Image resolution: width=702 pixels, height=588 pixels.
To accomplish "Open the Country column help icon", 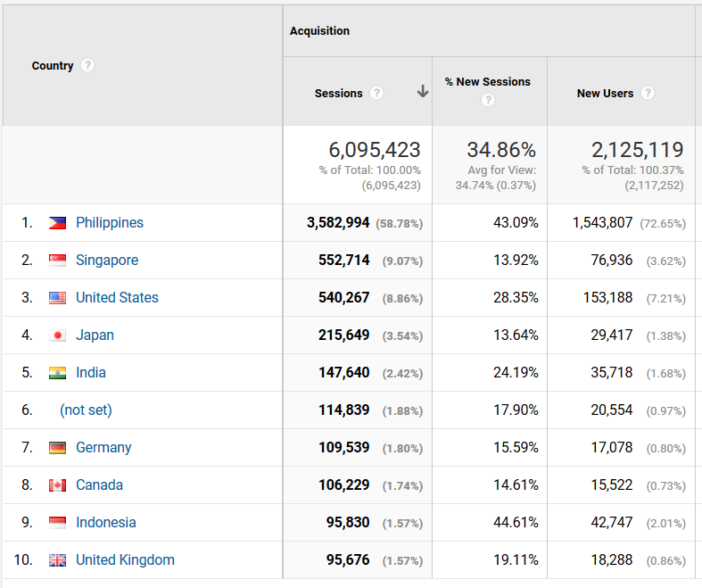I will [x=87, y=65].
